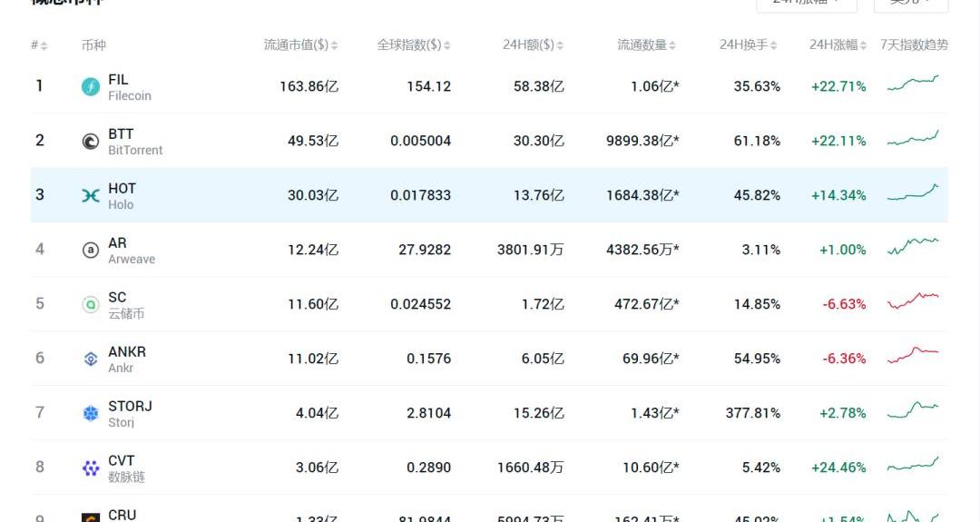Click the STORJ coin icon
This screenshot has width=980, height=522.
click(x=91, y=413)
